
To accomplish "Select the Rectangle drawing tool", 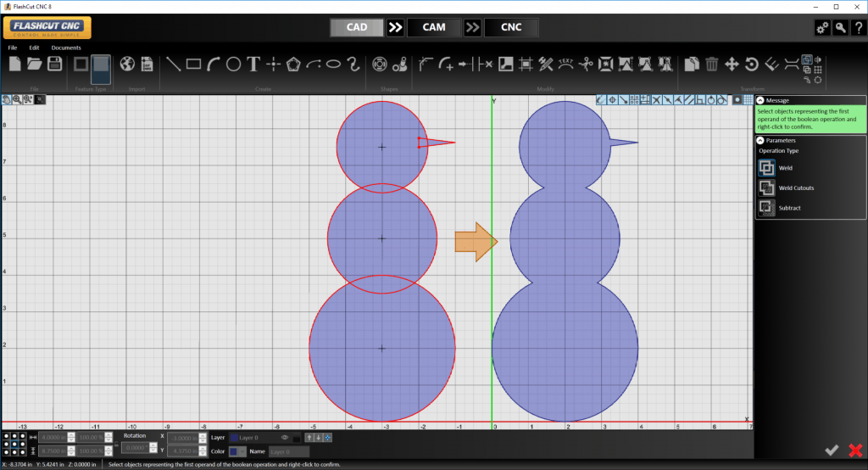I will pyautogui.click(x=193, y=64).
